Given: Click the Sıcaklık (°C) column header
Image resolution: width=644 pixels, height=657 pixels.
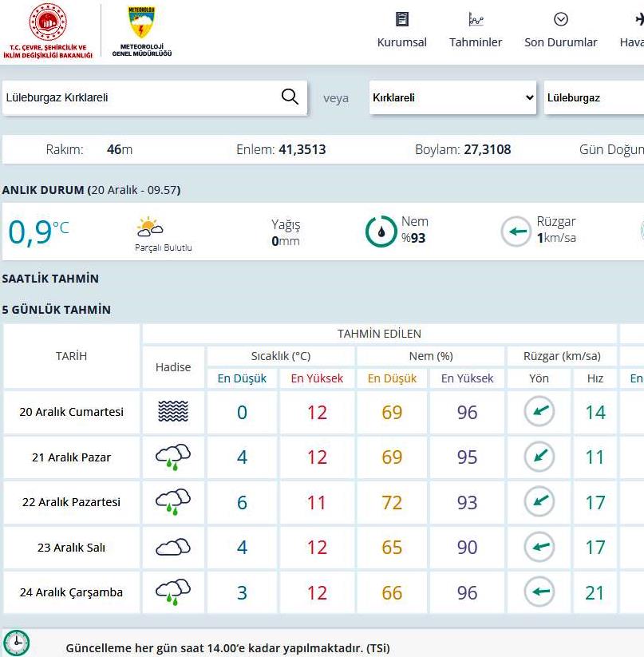Looking at the screenshot, I should pos(281,356).
